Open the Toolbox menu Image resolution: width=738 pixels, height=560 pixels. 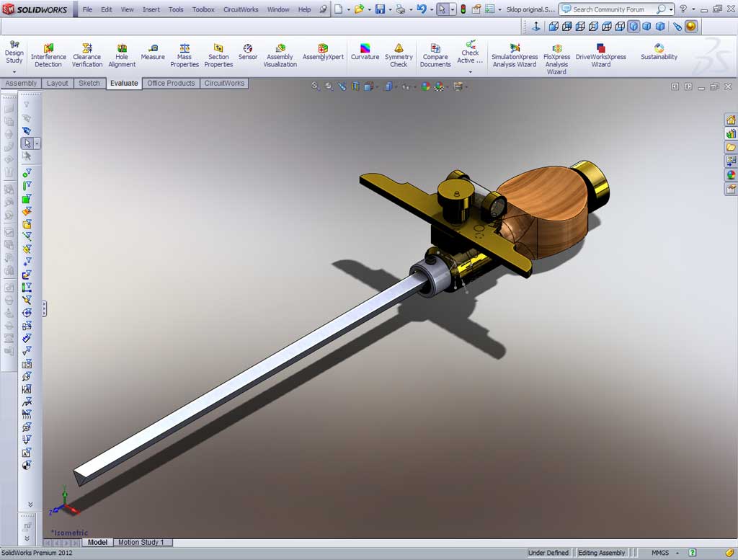pyautogui.click(x=203, y=9)
